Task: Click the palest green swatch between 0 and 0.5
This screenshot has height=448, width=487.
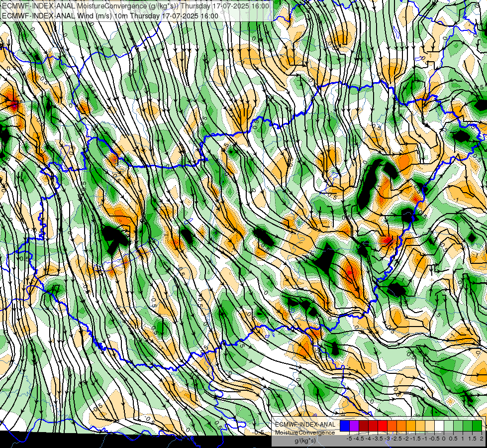Action: tap(449, 426)
